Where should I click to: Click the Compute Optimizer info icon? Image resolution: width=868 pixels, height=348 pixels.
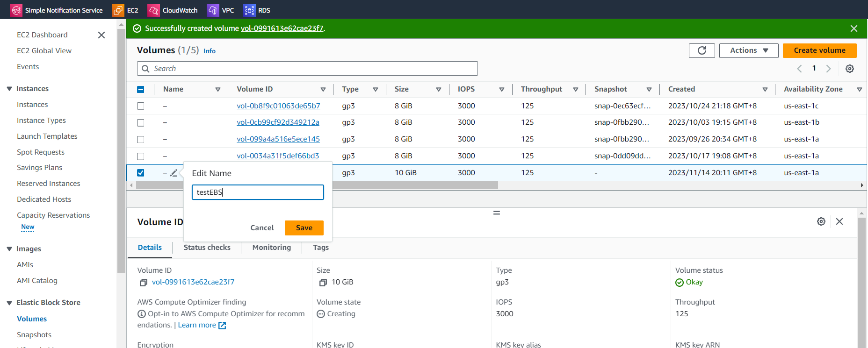(141, 314)
